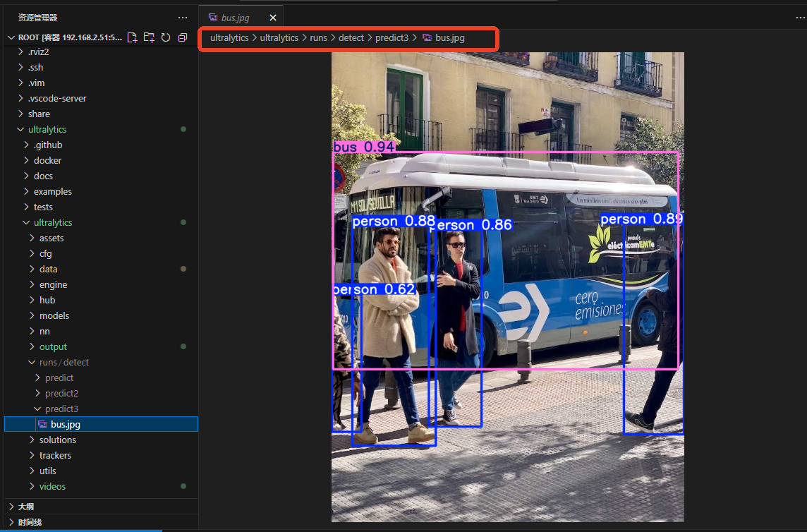Viewport: 807px width, 532px height.
Task: Expand the .vscode-server folder
Action: click(x=101, y=98)
